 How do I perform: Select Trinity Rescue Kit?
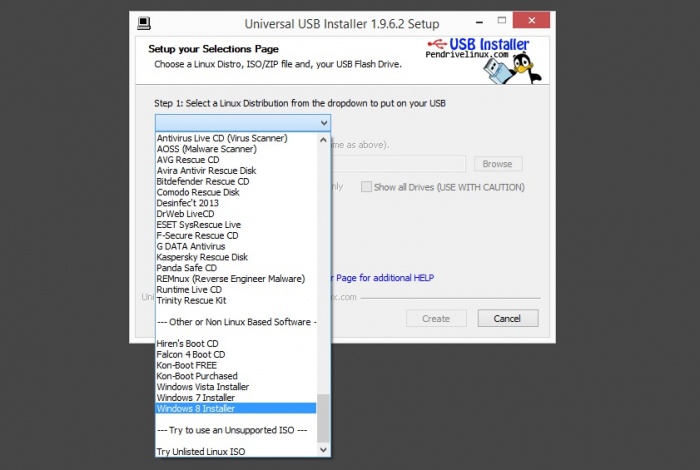point(236,300)
